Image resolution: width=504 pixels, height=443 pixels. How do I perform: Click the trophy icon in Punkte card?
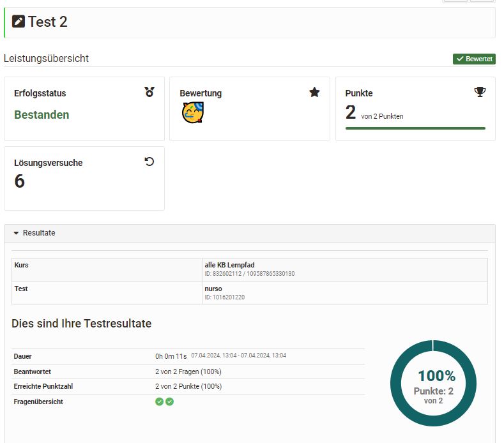(x=480, y=93)
